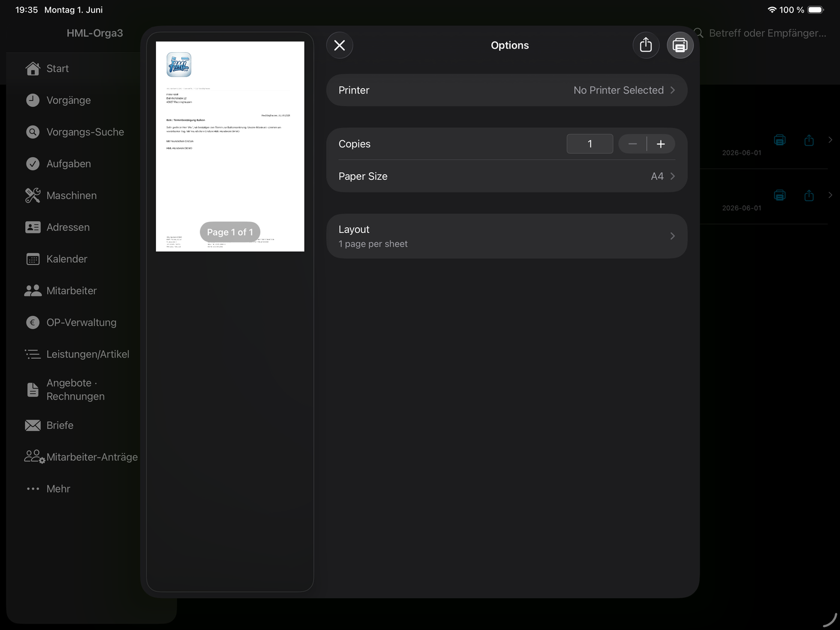This screenshot has height=630, width=840.
Task: Tap the Wi-Fi icon in status bar
Action: pyautogui.click(x=772, y=10)
